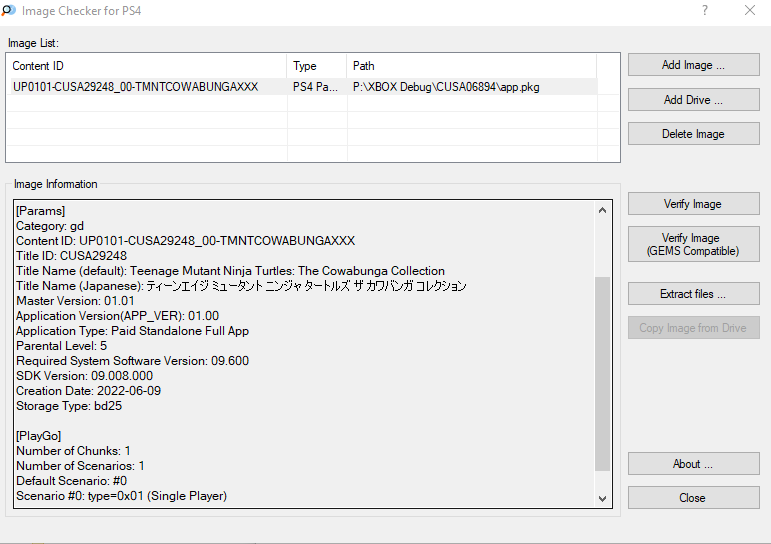Click the Add Image button
771x544 pixels.
pyautogui.click(x=693, y=65)
